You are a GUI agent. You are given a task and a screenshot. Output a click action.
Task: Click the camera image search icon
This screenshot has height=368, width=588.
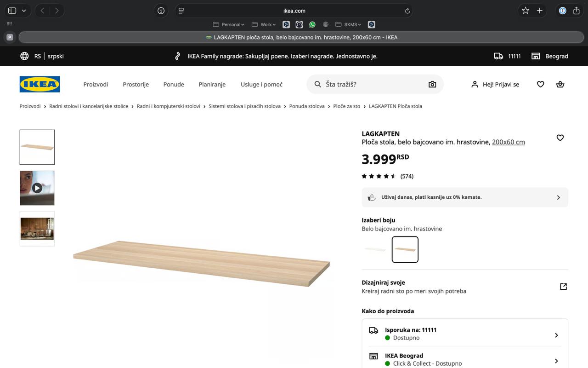432,84
